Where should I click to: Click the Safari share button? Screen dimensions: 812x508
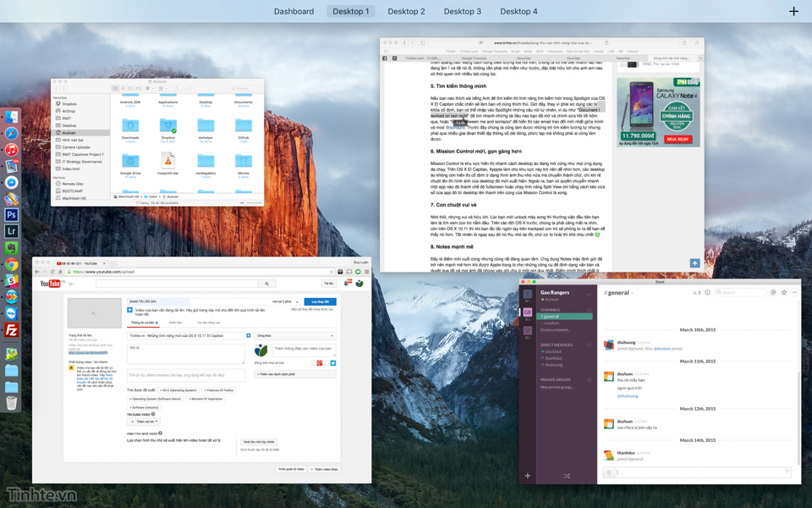pyautogui.click(x=684, y=42)
